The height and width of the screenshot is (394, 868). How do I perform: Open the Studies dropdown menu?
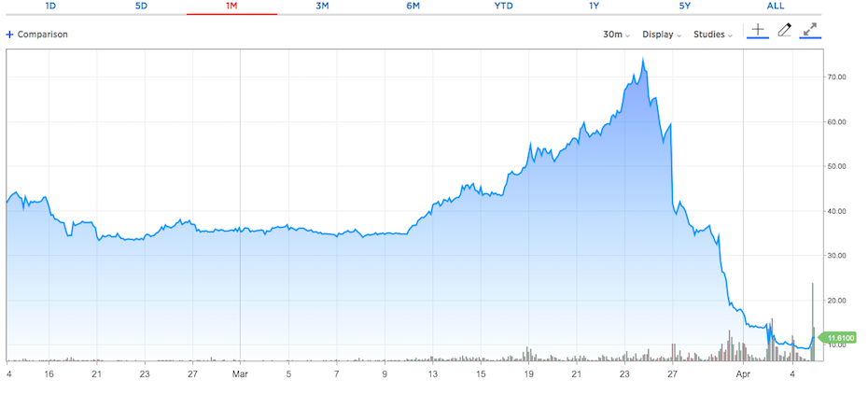[713, 35]
